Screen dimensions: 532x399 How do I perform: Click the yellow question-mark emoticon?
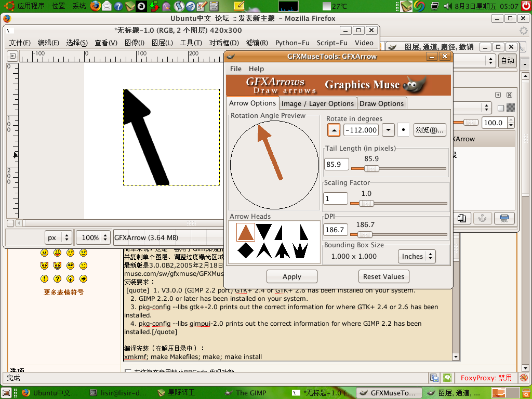coord(57,278)
